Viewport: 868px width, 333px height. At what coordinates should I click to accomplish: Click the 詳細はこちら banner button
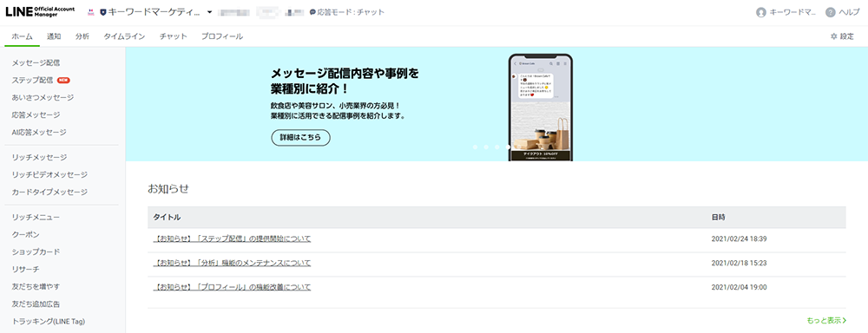[300, 138]
